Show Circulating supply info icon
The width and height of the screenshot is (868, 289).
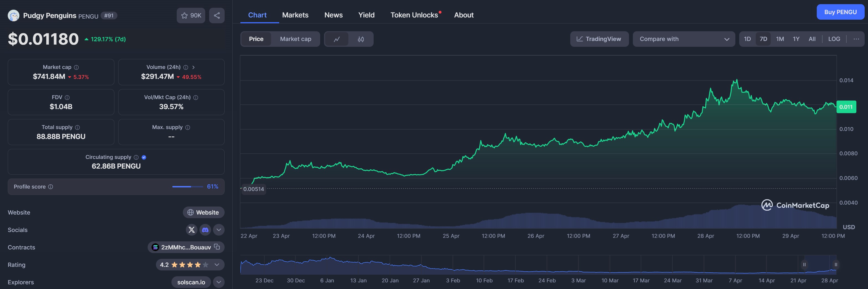[136, 157]
